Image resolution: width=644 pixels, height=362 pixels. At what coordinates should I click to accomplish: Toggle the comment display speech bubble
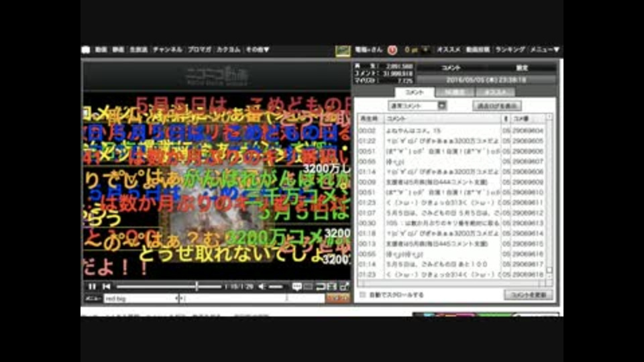point(297,286)
